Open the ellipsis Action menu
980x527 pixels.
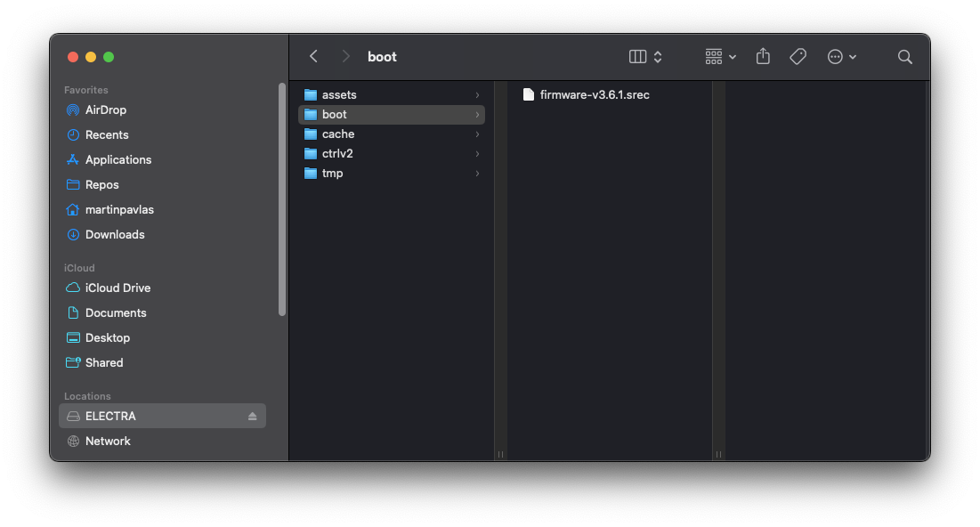(x=841, y=57)
